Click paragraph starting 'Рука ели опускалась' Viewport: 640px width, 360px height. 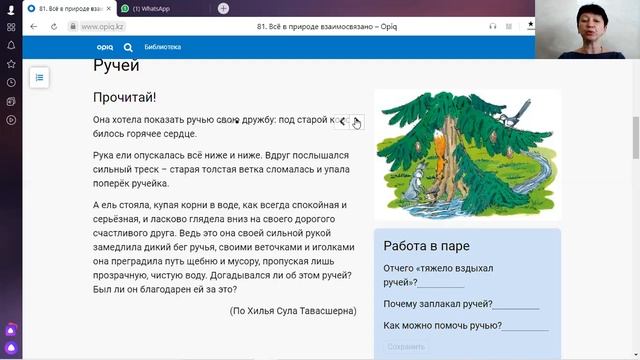221,169
